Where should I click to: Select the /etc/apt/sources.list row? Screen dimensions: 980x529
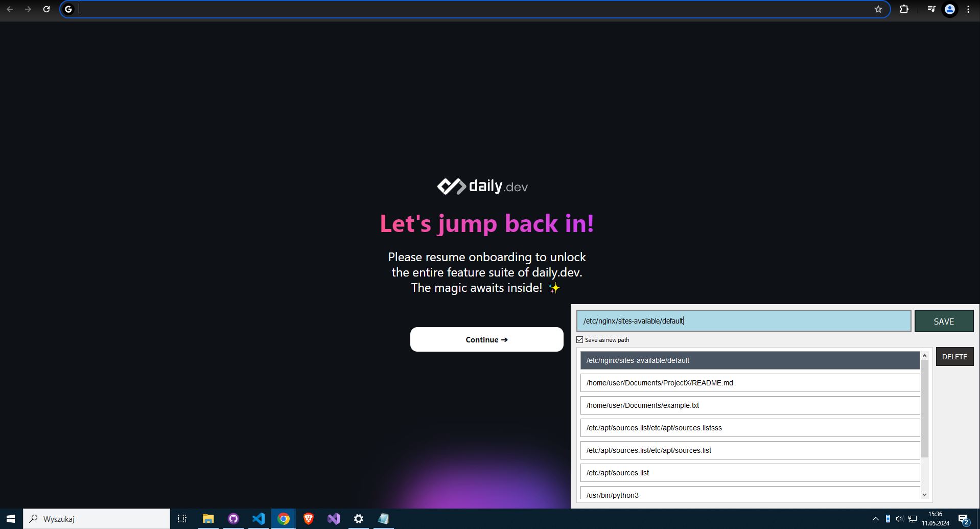(750, 473)
